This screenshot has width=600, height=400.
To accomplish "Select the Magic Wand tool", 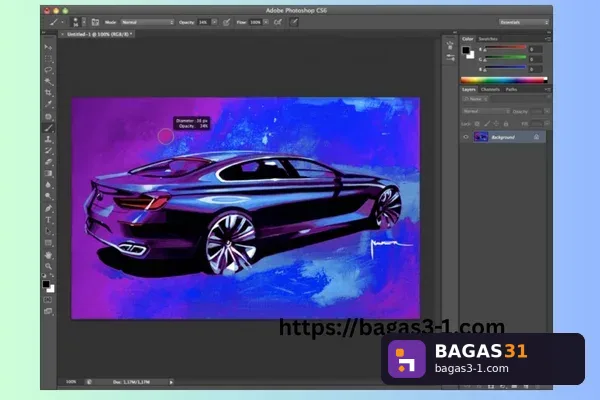I will click(48, 82).
